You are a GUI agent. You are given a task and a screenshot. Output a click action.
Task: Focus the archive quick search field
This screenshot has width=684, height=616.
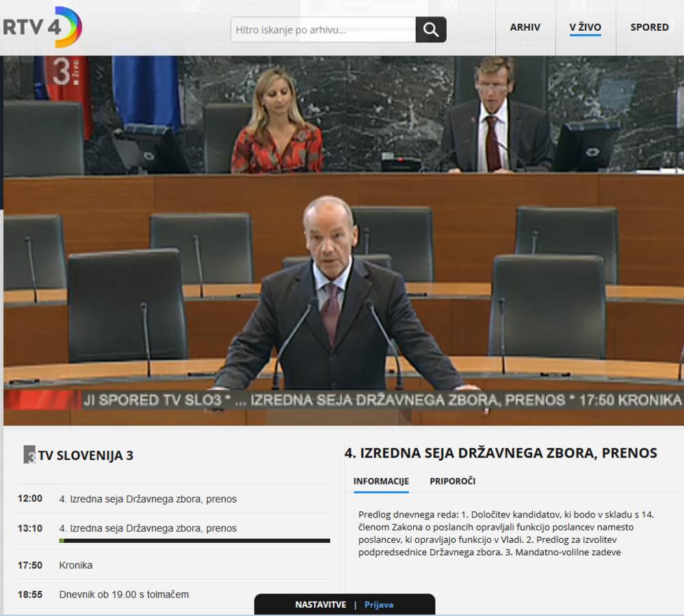click(x=323, y=30)
